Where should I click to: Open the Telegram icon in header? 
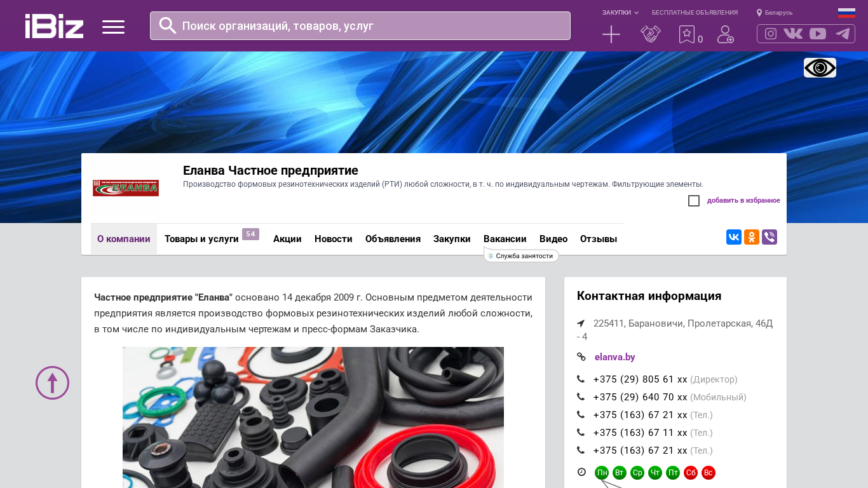point(843,34)
